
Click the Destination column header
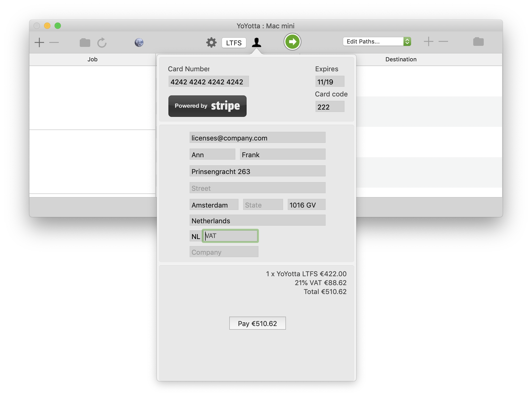tap(401, 59)
